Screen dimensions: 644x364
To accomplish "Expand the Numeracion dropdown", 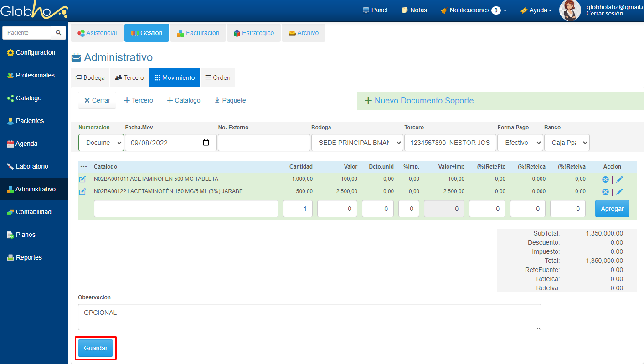I will click(101, 143).
